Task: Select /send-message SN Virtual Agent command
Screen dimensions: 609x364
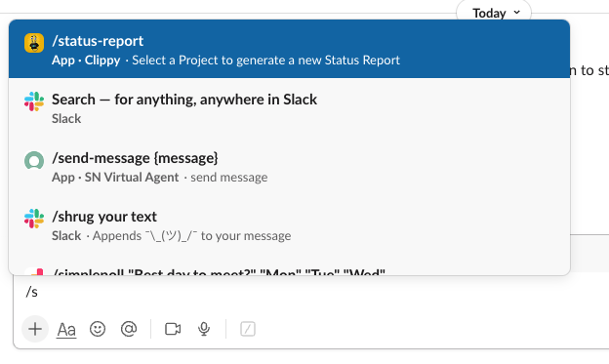Action: coord(289,166)
